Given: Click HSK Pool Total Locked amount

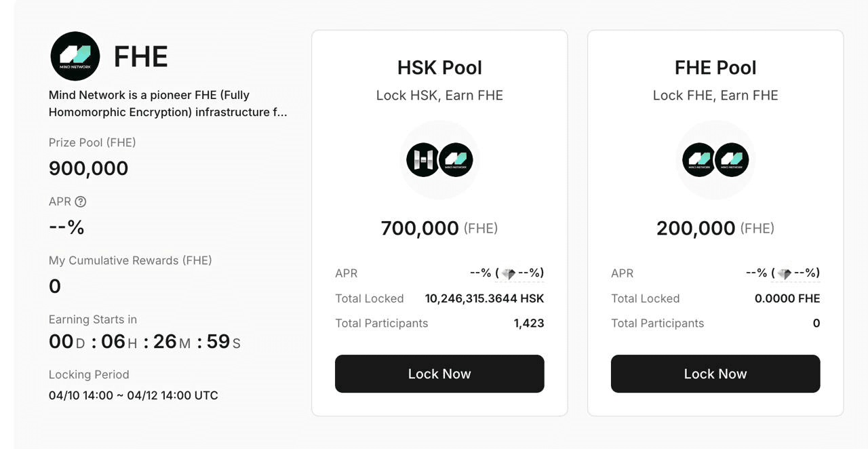Looking at the screenshot, I should pos(483,298).
